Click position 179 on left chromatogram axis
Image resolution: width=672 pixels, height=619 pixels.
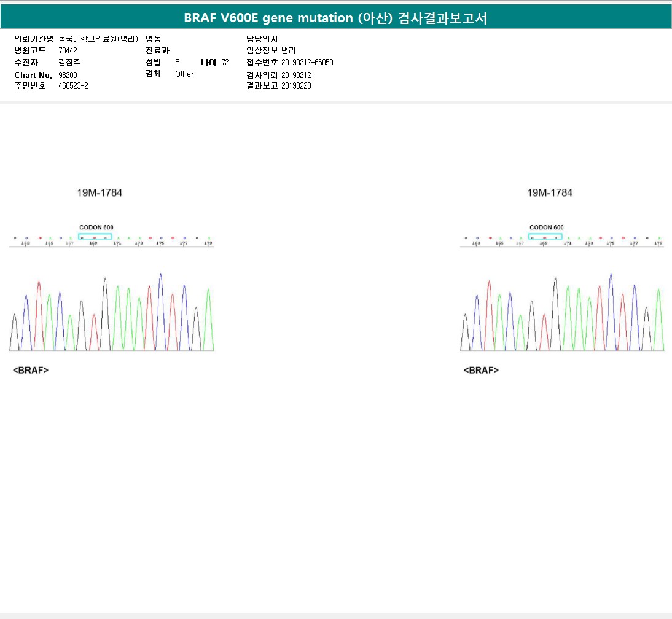tap(208, 243)
